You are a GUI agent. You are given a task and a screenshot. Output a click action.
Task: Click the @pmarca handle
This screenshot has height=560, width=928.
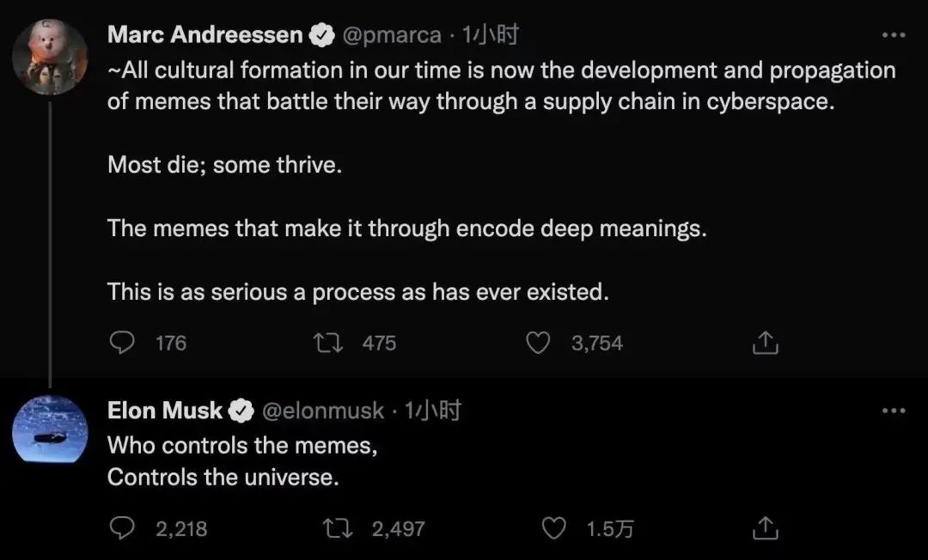pos(392,35)
